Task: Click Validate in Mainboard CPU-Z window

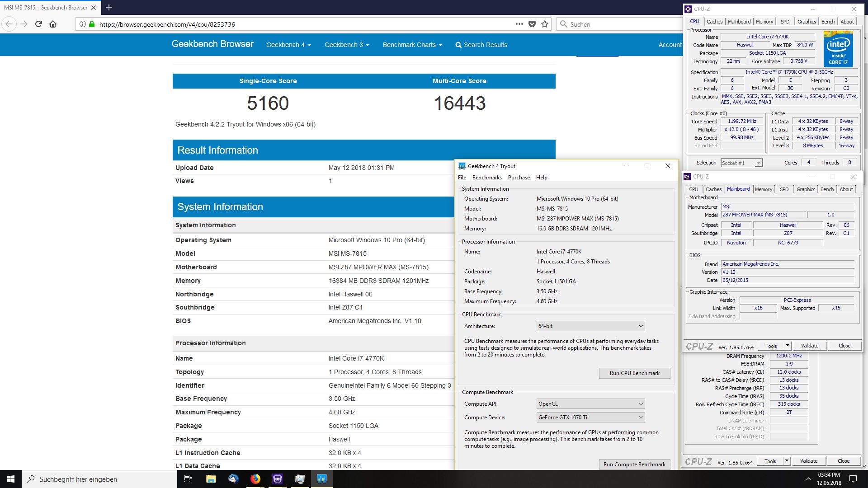Action: 810,346
